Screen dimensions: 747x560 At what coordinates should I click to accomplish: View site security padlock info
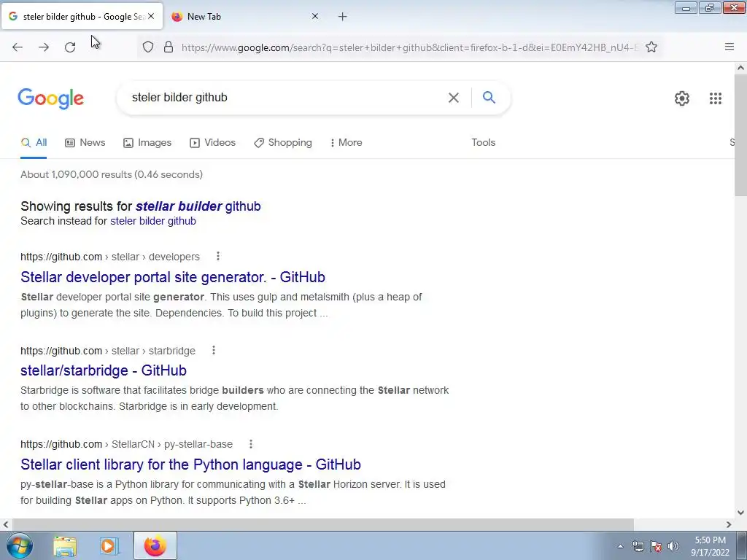[x=169, y=47]
